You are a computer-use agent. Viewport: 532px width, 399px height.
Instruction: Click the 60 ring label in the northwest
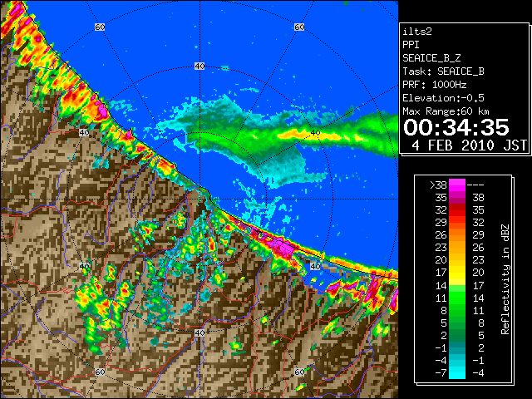[x=100, y=27]
